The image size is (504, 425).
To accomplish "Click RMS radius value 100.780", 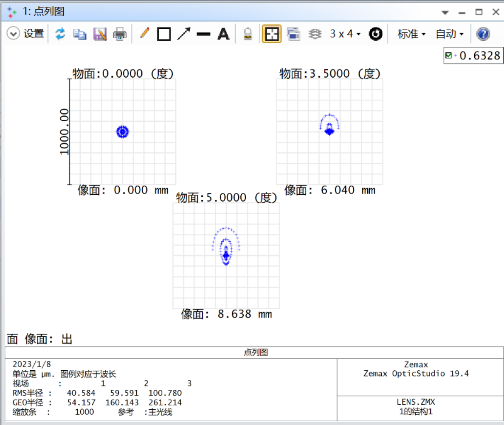I will [165, 393].
